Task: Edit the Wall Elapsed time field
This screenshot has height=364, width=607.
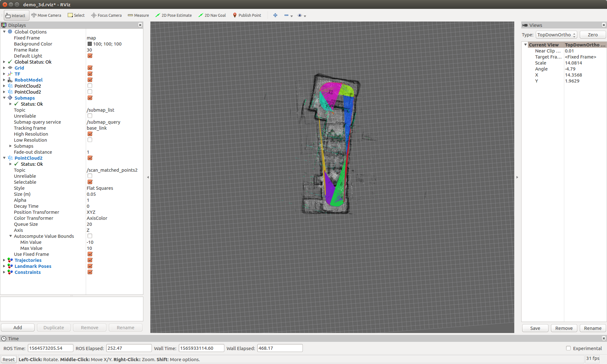Action: coord(279,348)
